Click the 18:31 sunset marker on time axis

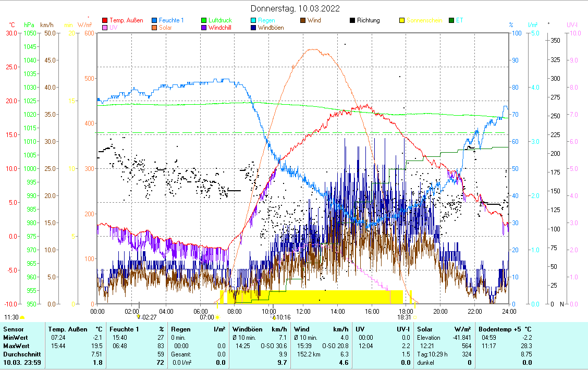tap(404, 317)
